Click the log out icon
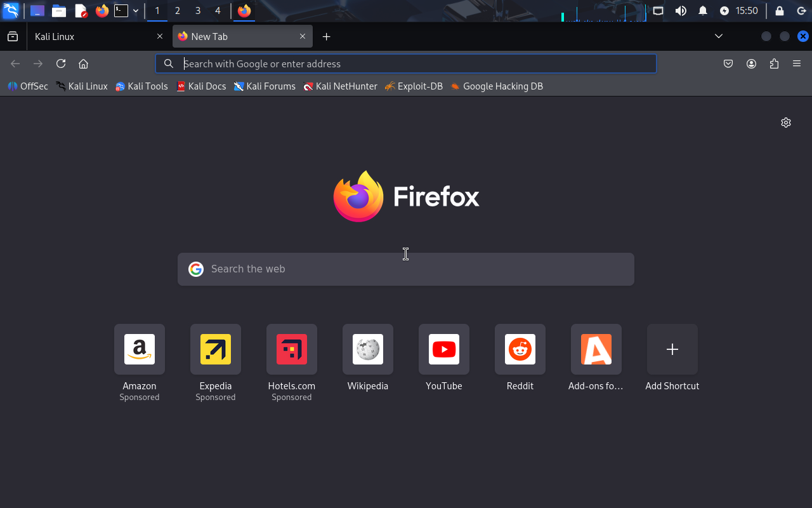The width and height of the screenshot is (812, 508). pos(801,11)
